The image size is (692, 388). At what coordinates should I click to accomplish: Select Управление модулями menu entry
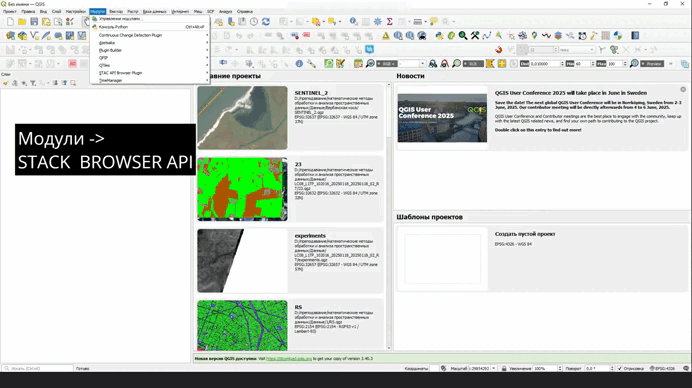[150, 19]
